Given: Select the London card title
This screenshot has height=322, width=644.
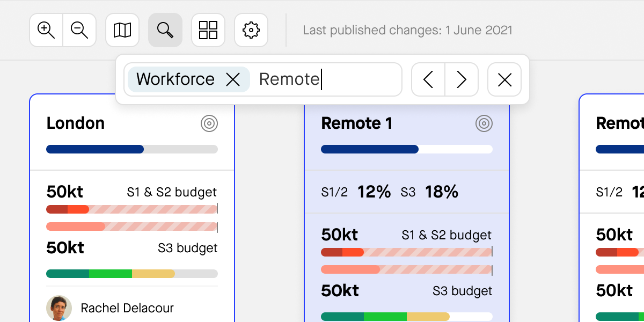Looking at the screenshot, I should tap(76, 123).
